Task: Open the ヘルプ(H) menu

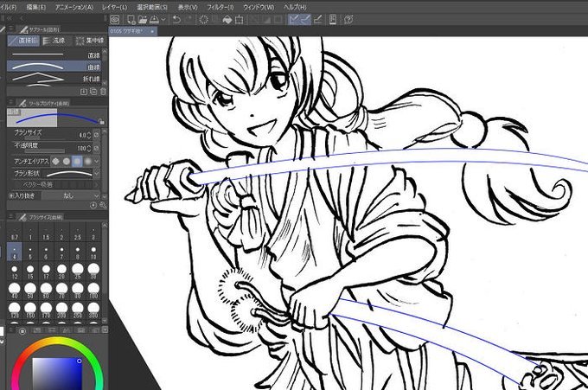Action: [x=295, y=7]
